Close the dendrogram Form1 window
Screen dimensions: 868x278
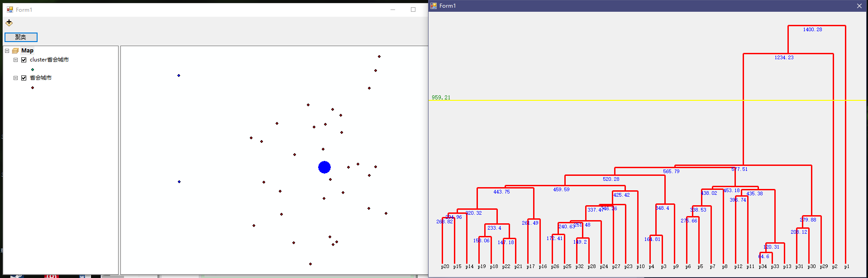859,6
